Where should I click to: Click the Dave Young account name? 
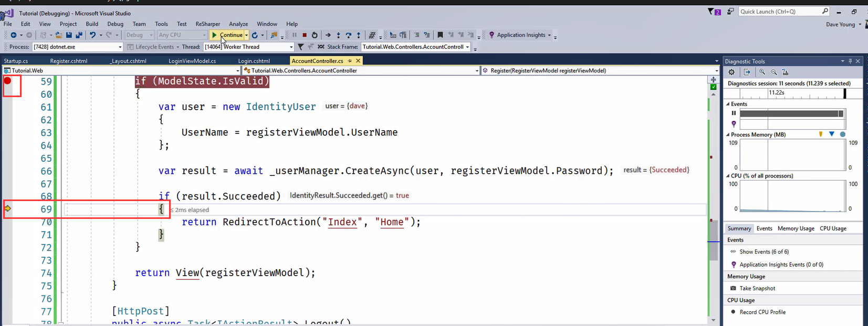pos(840,24)
